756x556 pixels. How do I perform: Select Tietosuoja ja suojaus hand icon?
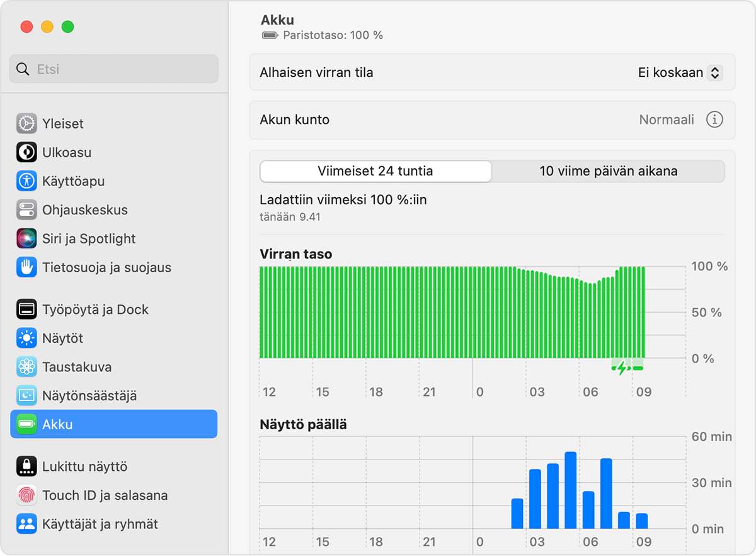[26, 267]
